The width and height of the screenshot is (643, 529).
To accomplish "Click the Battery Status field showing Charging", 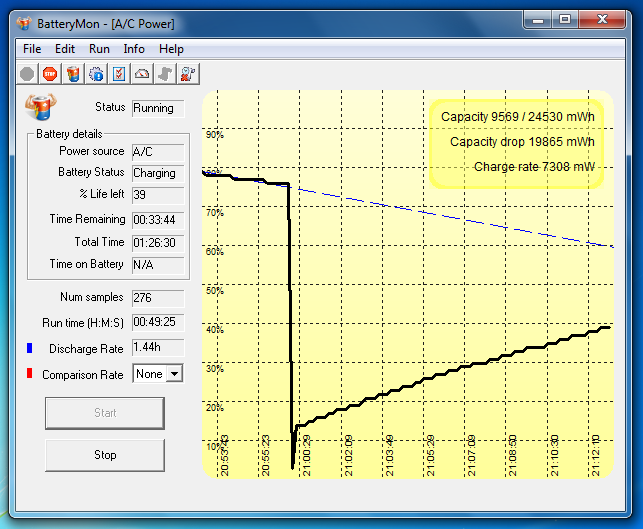I will (158, 173).
